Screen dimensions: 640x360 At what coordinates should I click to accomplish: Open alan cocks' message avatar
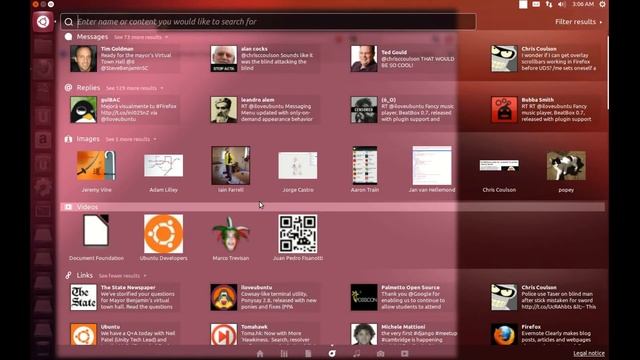(x=224, y=58)
